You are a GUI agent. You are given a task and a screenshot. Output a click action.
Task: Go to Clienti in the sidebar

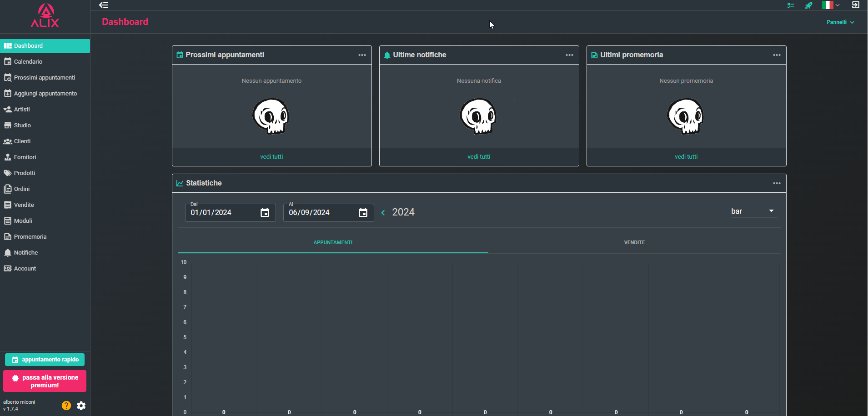click(22, 141)
